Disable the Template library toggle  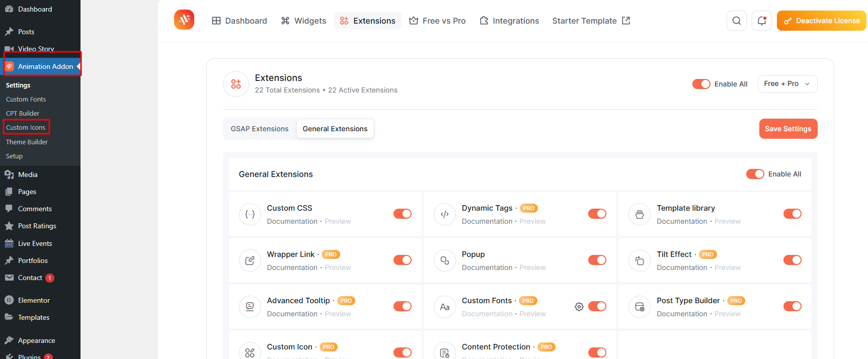[x=793, y=214]
